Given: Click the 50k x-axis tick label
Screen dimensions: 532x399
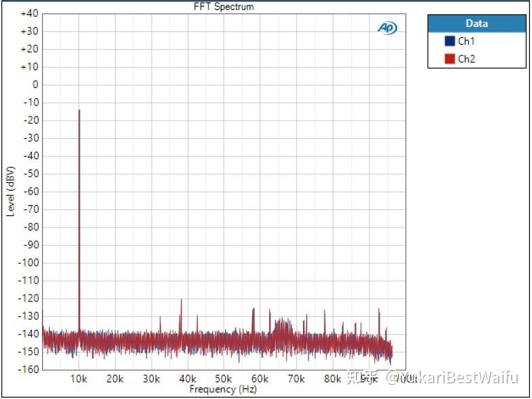Looking at the screenshot, I should (224, 379).
